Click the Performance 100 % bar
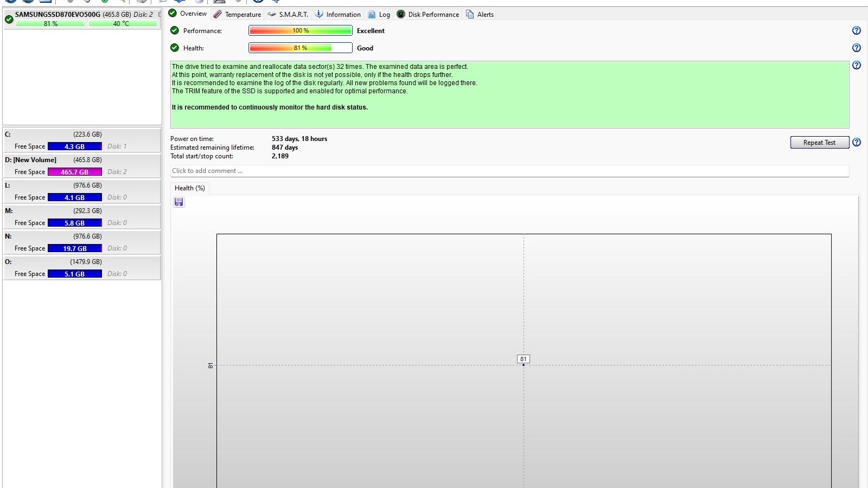 pos(301,31)
